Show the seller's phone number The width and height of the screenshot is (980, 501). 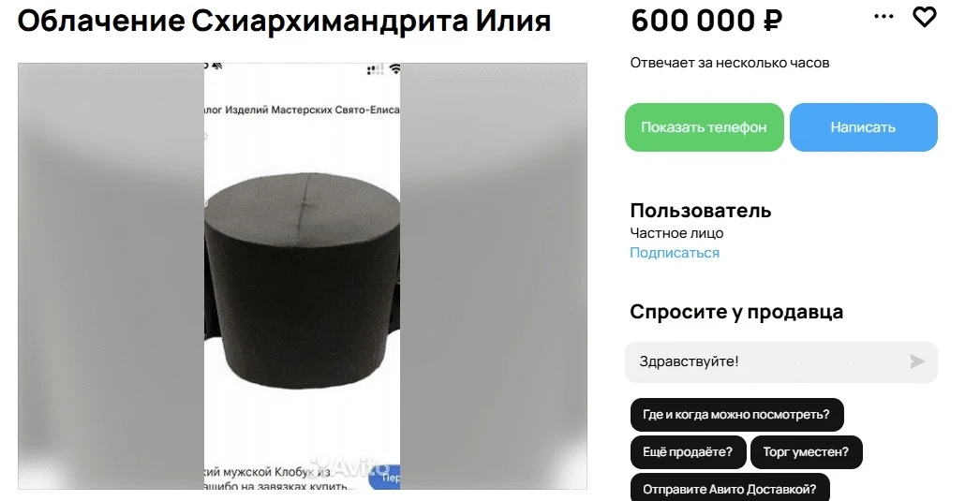(x=704, y=126)
